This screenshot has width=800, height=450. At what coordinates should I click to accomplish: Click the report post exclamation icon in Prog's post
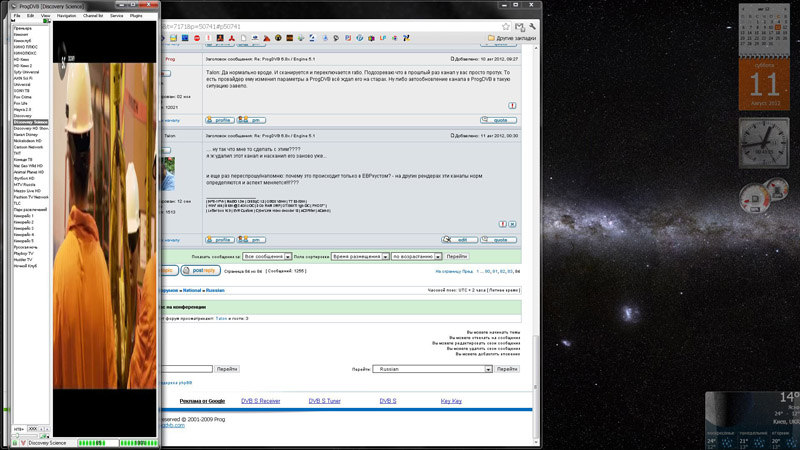512,105
